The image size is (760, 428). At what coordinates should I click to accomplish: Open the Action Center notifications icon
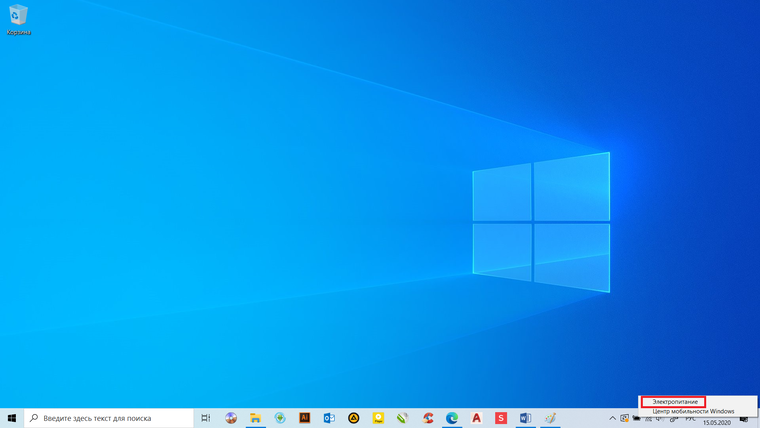point(744,419)
